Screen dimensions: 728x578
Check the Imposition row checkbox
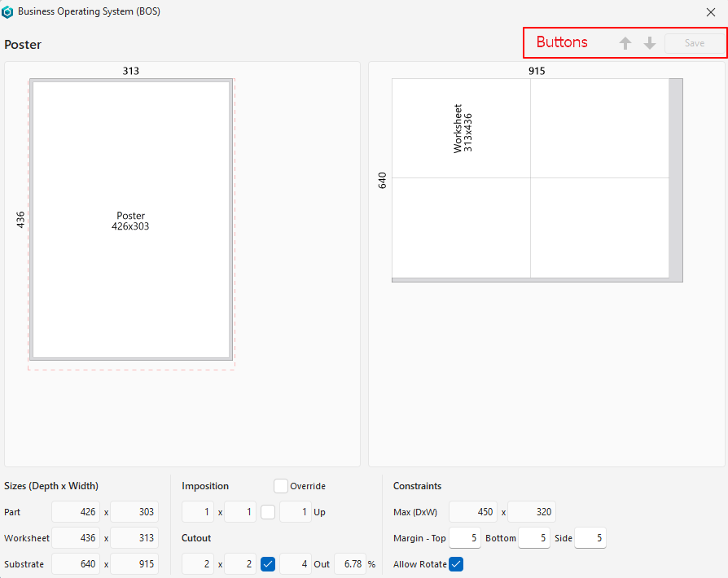(268, 512)
